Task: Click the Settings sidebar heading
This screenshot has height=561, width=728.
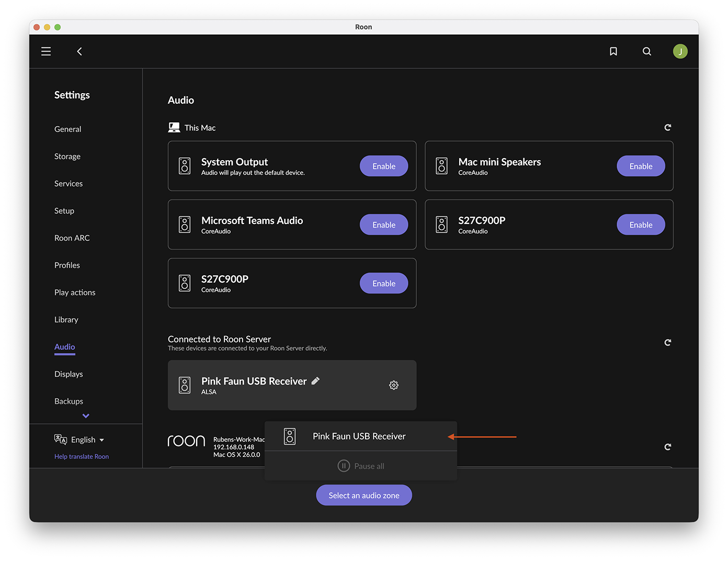Action: 72,95
